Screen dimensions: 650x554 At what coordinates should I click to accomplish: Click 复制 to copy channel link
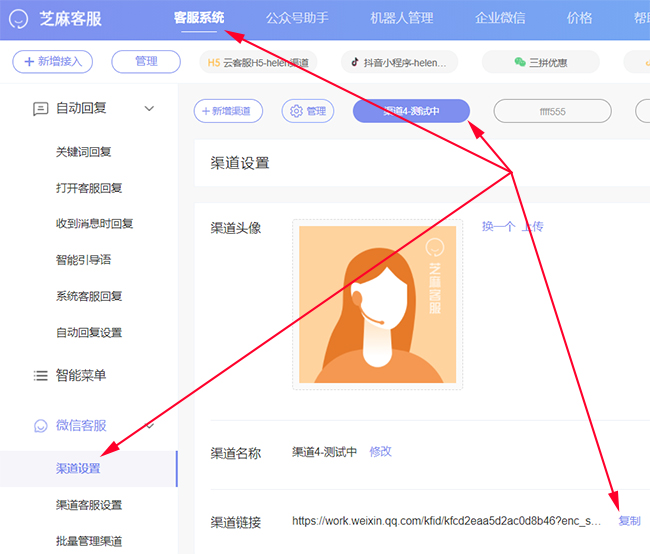[x=629, y=521]
